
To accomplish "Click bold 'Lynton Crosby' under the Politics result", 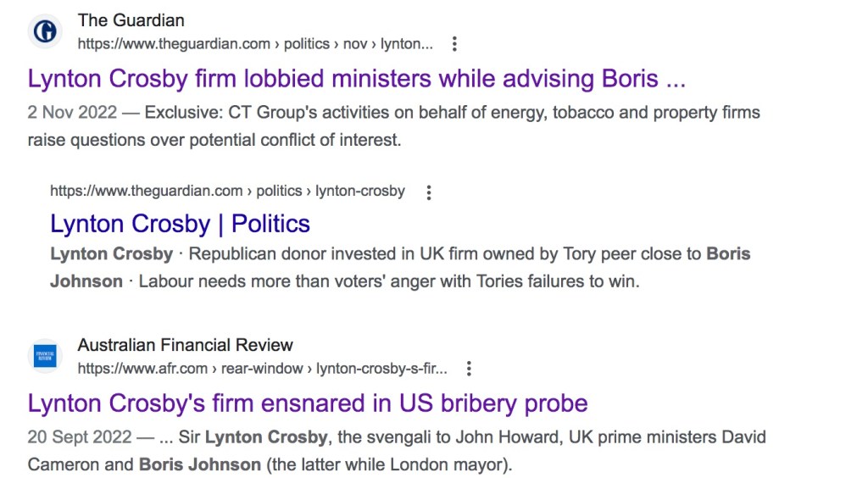I will (111, 254).
